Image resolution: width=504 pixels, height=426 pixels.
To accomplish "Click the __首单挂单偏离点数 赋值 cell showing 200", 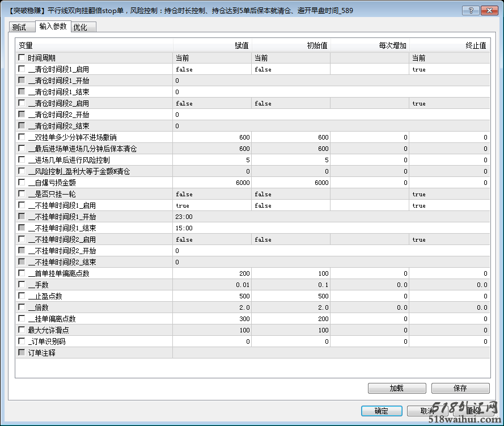I will 211,273.
